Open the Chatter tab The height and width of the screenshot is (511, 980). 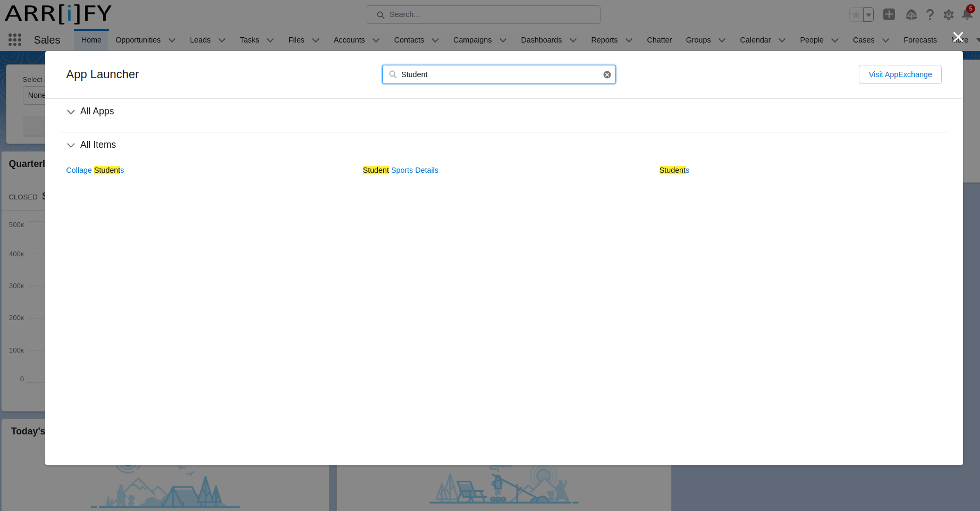coord(659,40)
